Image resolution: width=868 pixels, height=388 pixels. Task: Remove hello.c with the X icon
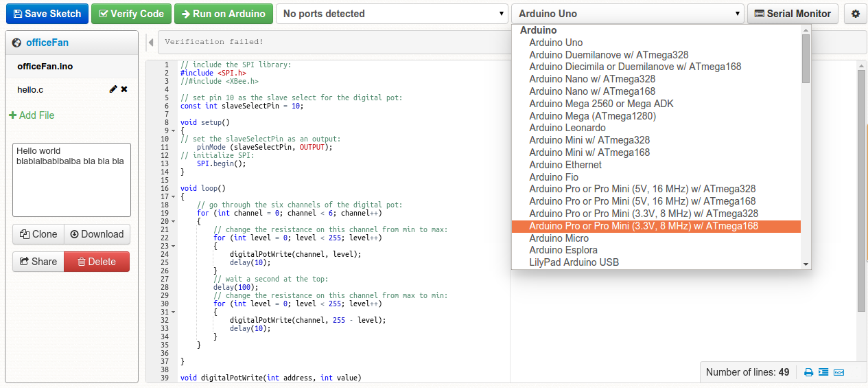(124, 89)
